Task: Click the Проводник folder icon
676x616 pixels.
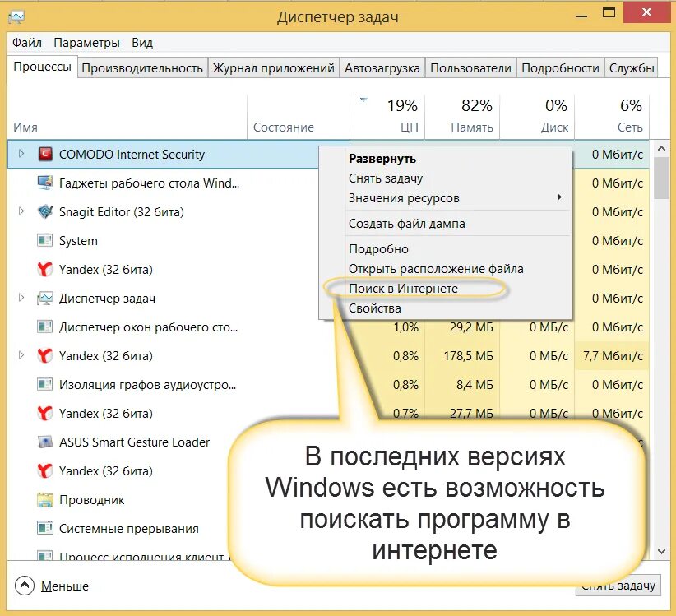Action: point(44,499)
